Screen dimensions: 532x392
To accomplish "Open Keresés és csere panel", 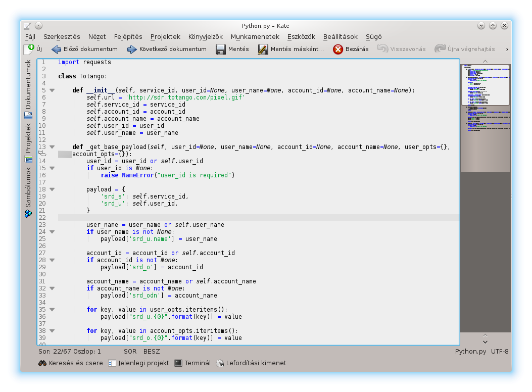I will pyautogui.click(x=71, y=363).
